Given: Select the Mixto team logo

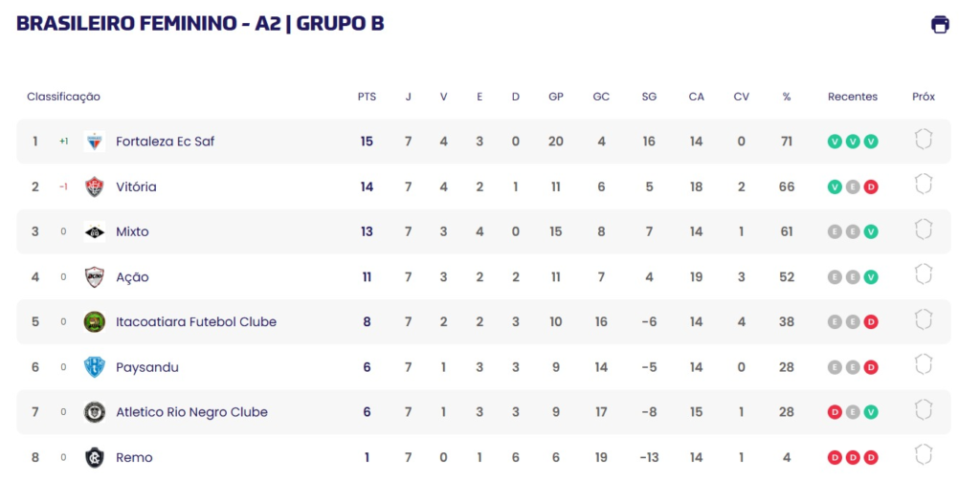Looking at the screenshot, I should coord(95,231).
